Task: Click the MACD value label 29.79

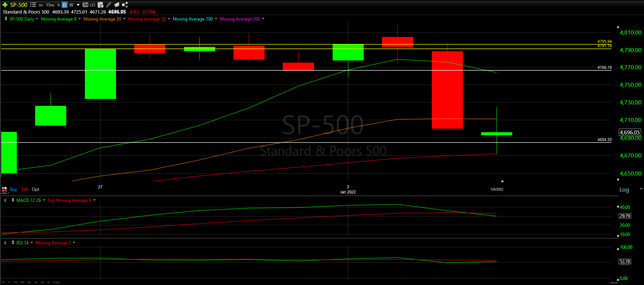Action: (625, 216)
